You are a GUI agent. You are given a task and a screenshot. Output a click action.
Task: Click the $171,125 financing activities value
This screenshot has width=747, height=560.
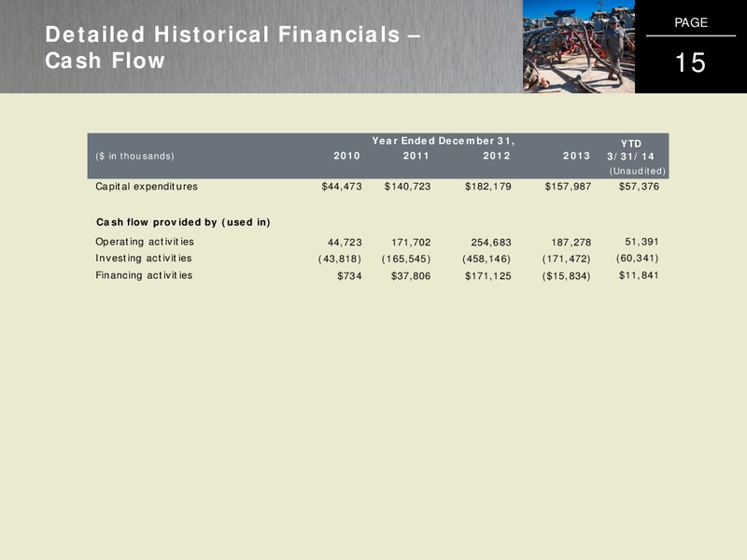coord(487,276)
